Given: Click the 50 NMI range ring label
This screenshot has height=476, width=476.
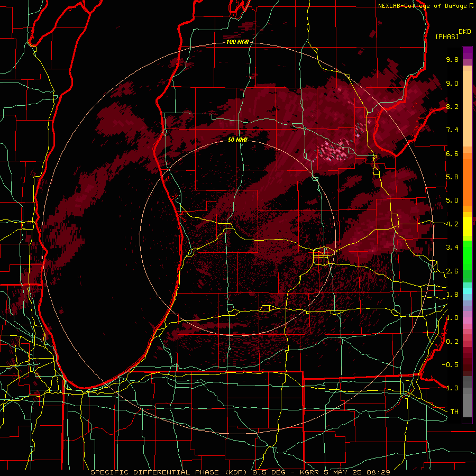Looking at the screenshot, I should 237,140.
